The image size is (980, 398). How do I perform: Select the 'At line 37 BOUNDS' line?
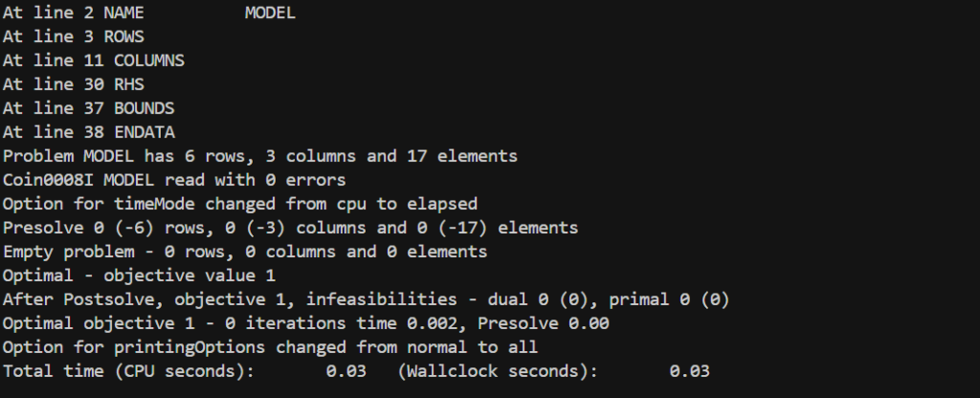[x=89, y=108]
